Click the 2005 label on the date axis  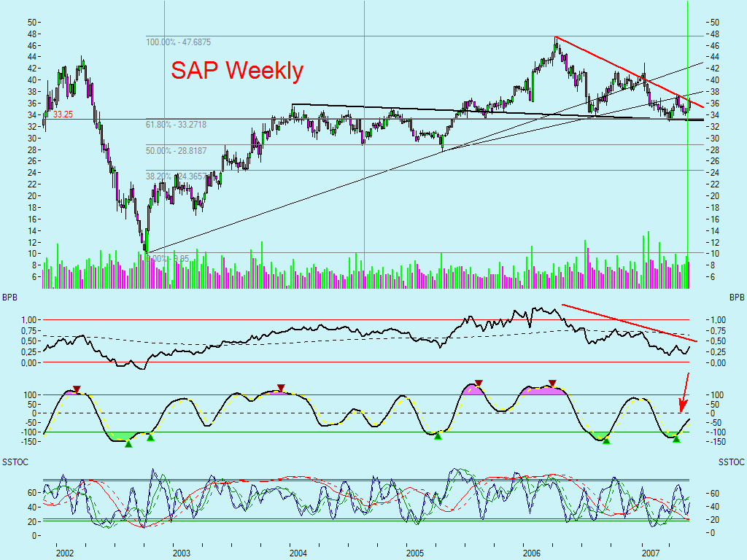pos(416,552)
